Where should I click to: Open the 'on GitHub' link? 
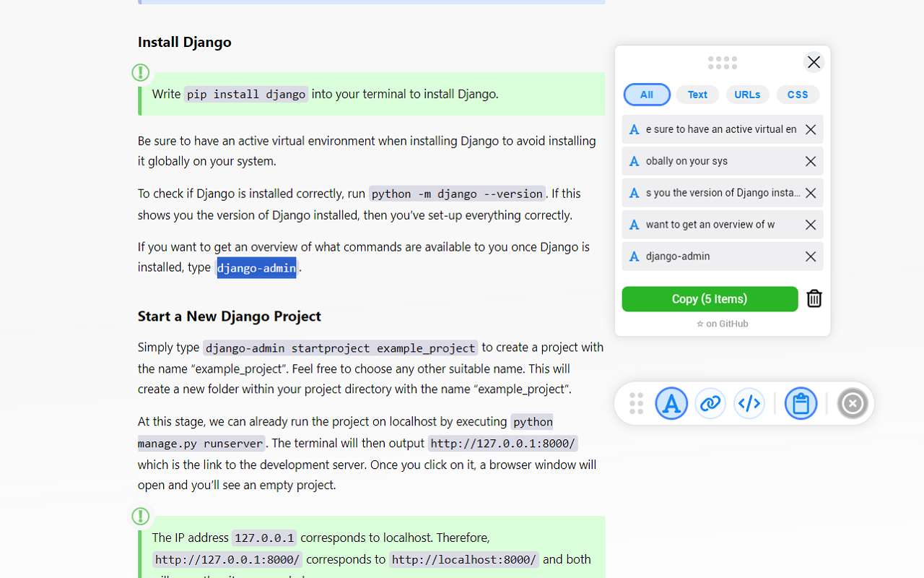(723, 324)
